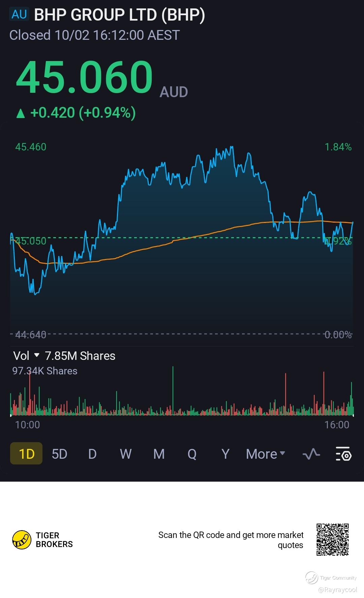Screen dimensions: 364x598
Task: Click the Scan the QR code text
Action: [231, 540]
